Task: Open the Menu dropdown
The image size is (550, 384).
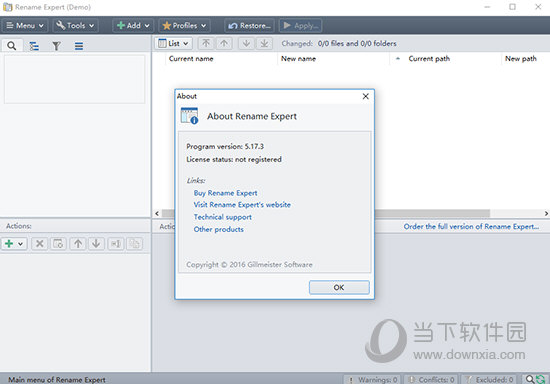Action: click(x=25, y=26)
